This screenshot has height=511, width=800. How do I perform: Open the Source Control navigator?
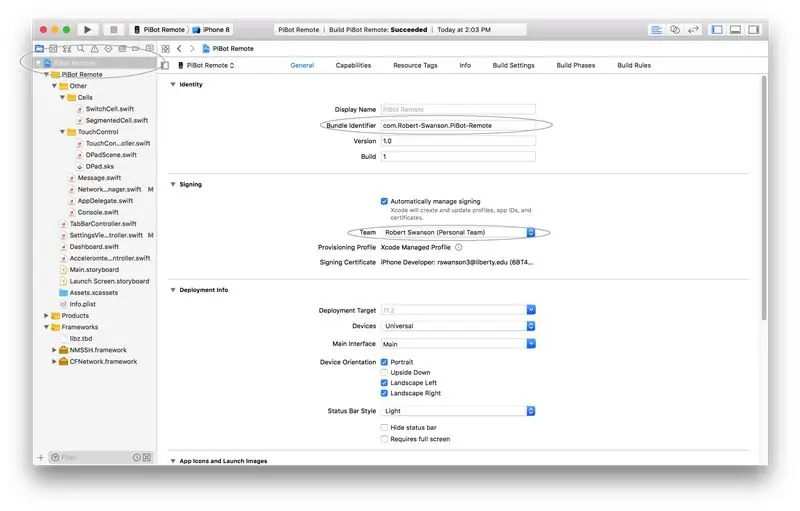(53, 48)
